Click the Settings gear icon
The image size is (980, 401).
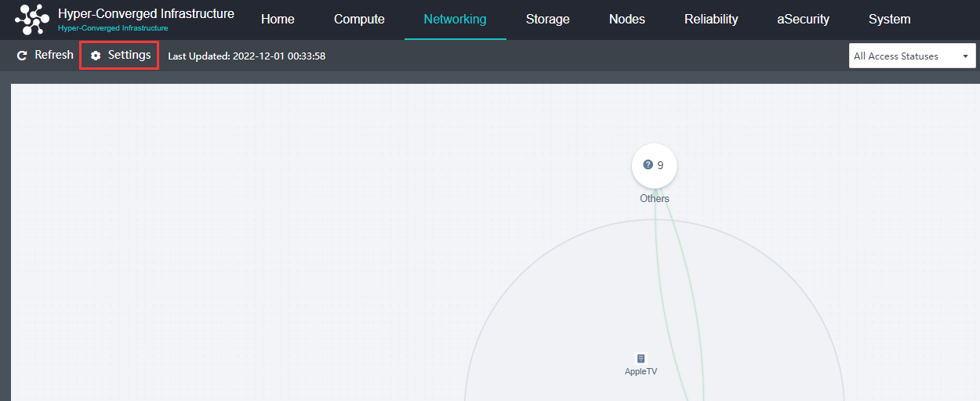pos(96,56)
